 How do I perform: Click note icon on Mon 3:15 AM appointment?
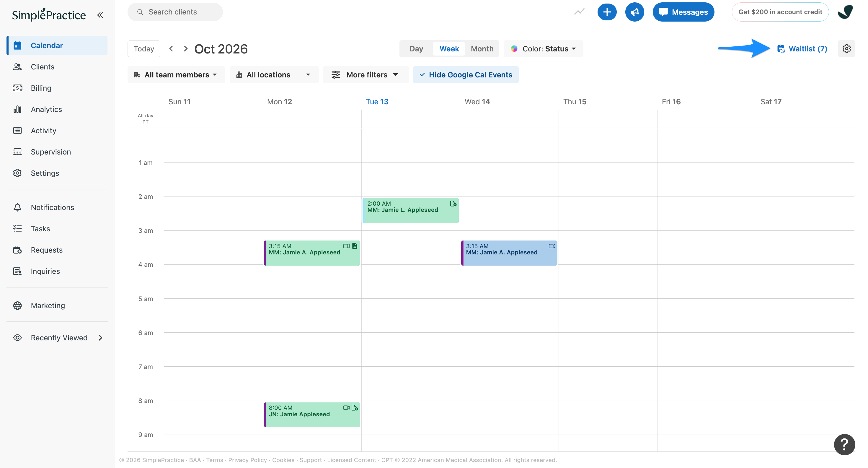coord(355,246)
